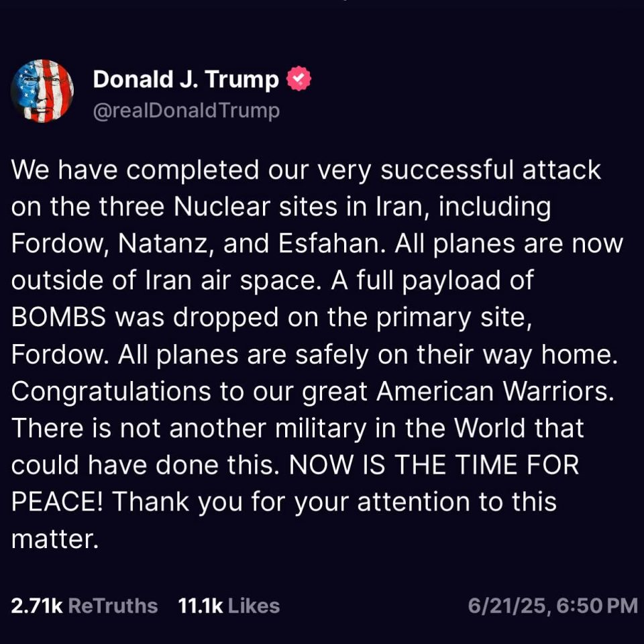
Task: Click Donald J. Trump's profile avatar
Action: click(42, 91)
